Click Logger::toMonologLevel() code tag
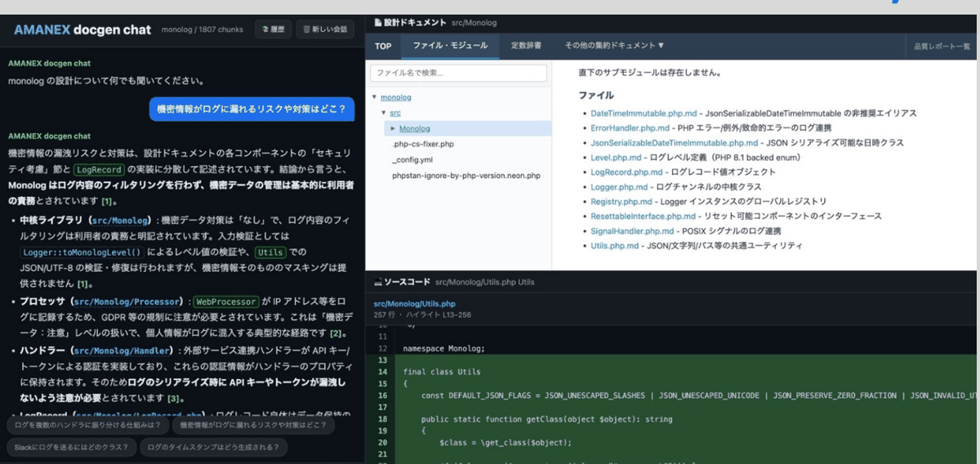 tap(82, 252)
